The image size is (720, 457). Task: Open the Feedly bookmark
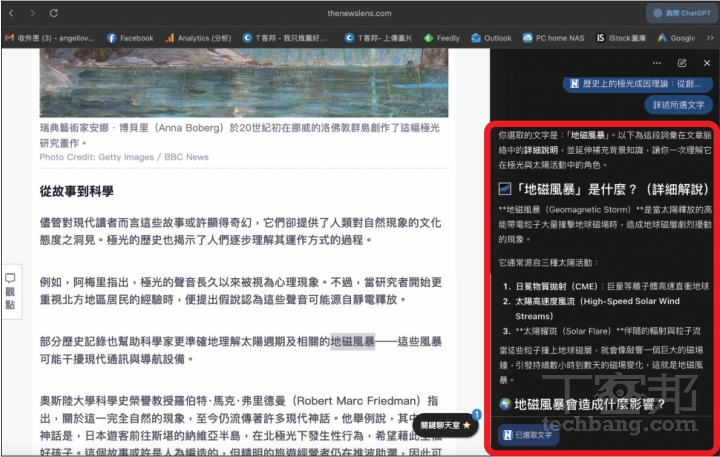coord(442,38)
